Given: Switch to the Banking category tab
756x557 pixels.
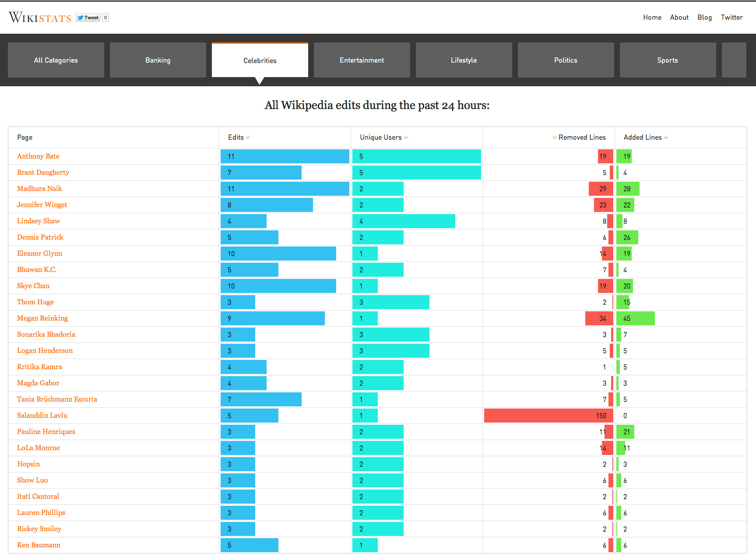Looking at the screenshot, I should coord(158,60).
